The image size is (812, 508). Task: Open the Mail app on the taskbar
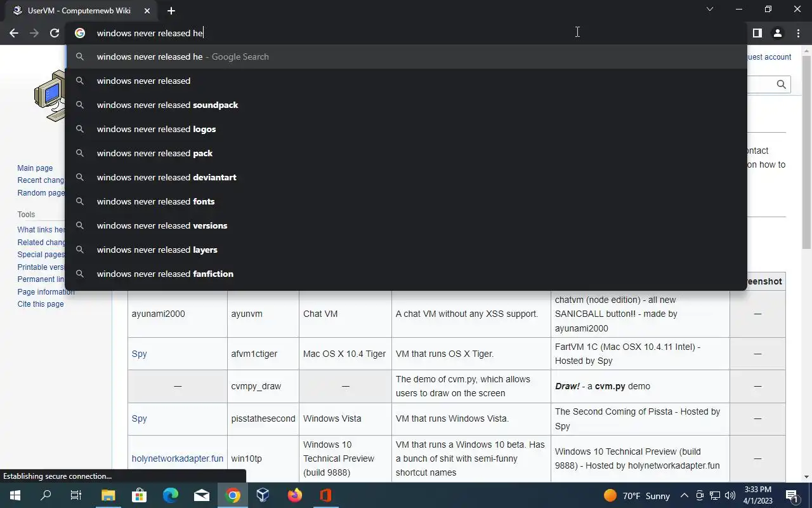(x=202, y=495)
